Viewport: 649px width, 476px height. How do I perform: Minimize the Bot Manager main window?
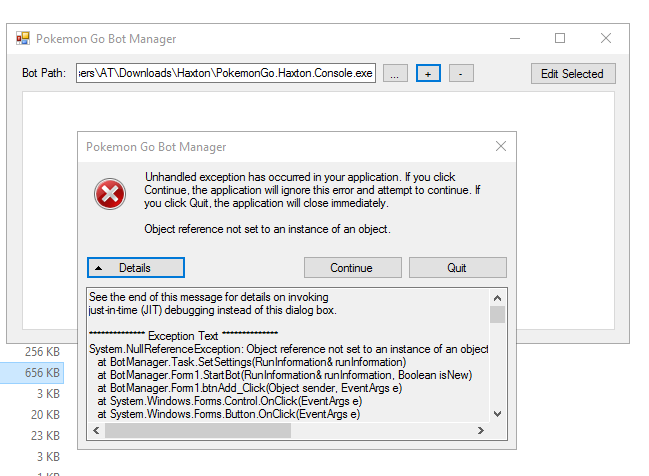(515, 38)
